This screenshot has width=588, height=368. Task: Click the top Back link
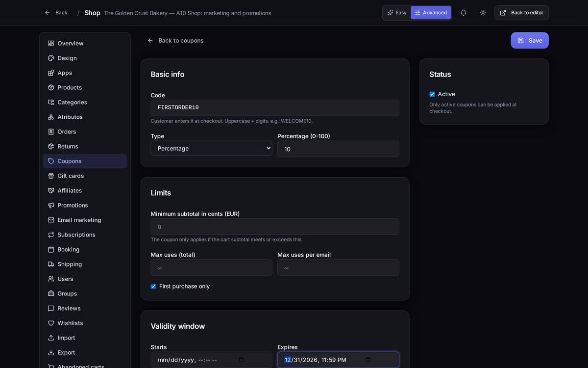point(56,13)
